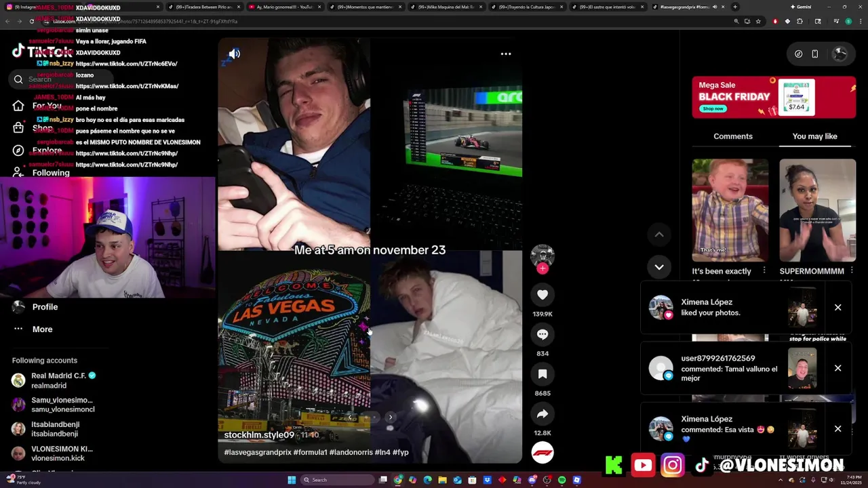The image size is (868, 488).
Task: Go to the previous video arrow
Action: pyautogui.click(x=658, y=235)
